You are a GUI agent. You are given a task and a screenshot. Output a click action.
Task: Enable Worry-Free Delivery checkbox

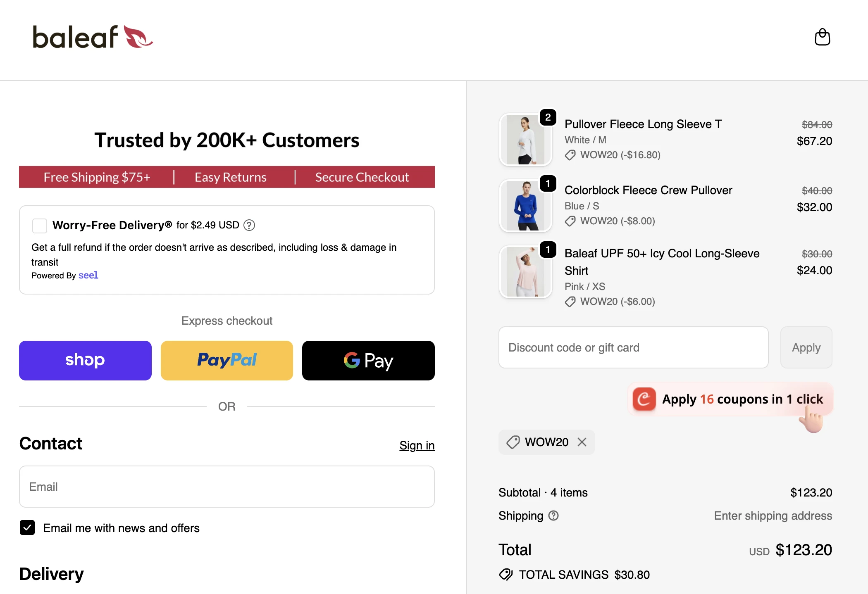tap(40, 226)
